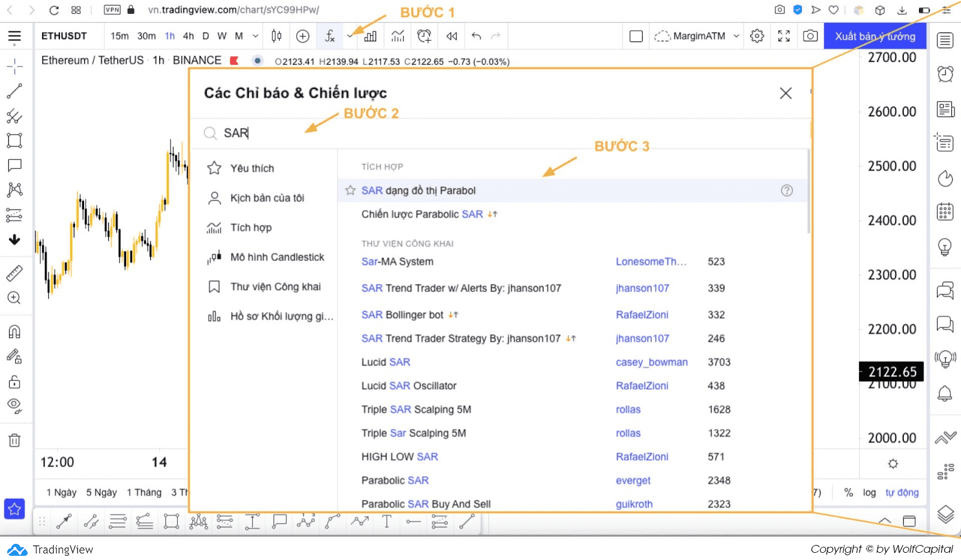This screenshot has height=560, width=961.
Task: Click the ETHUSDT symbol search
Action: coord(64,36)
